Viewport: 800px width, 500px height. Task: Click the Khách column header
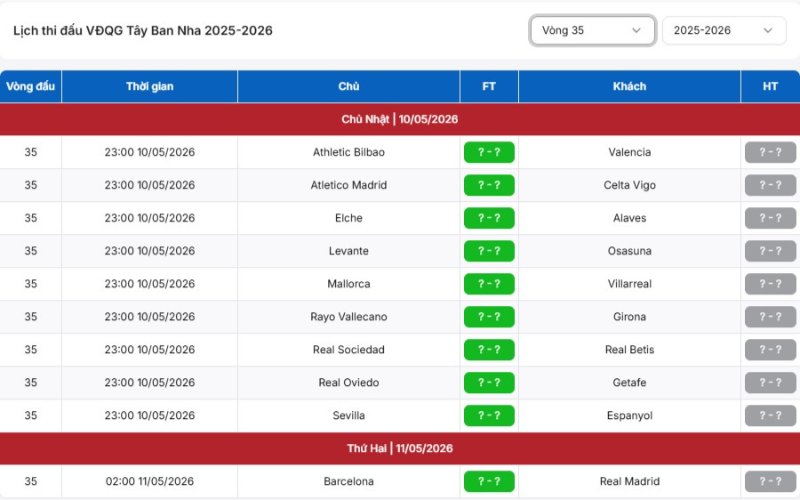[x=629, y=86]
